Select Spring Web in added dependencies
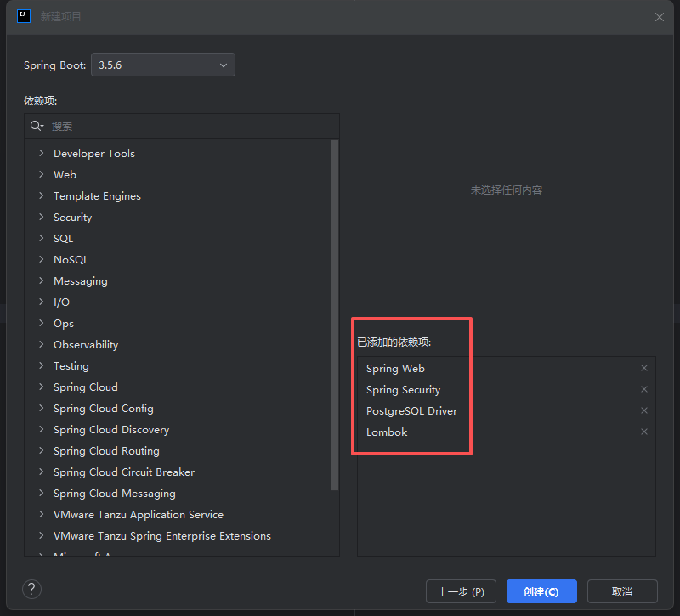The height and width of the screenshot is (616, 680). coord(395,369)
